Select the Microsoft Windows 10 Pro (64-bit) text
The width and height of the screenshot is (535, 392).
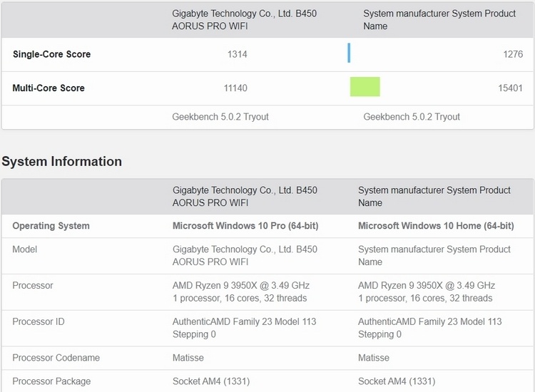point(245,226)
